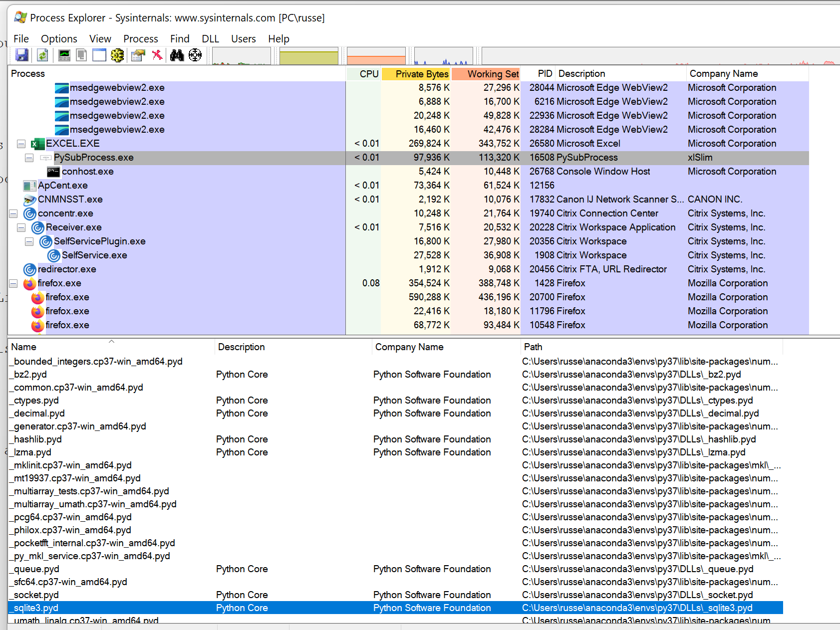
Task: Click the yellow commit history mini graph
Action: point(309,56)
